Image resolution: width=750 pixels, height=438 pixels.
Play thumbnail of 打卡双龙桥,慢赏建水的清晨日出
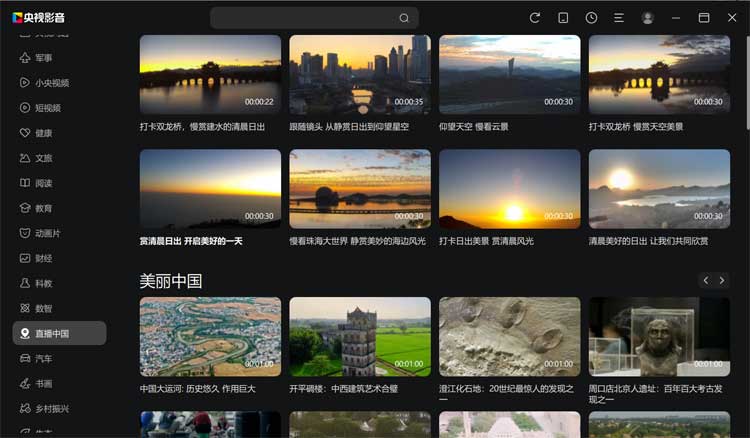click(x=210, y=74)
